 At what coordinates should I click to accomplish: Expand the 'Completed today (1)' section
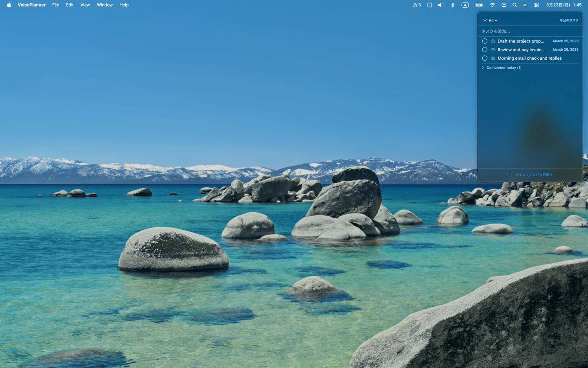pos(502,67)
